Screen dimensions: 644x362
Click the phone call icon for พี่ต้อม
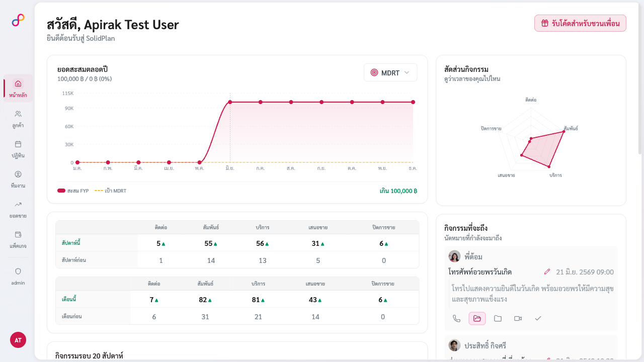click(x=457, y=318)
